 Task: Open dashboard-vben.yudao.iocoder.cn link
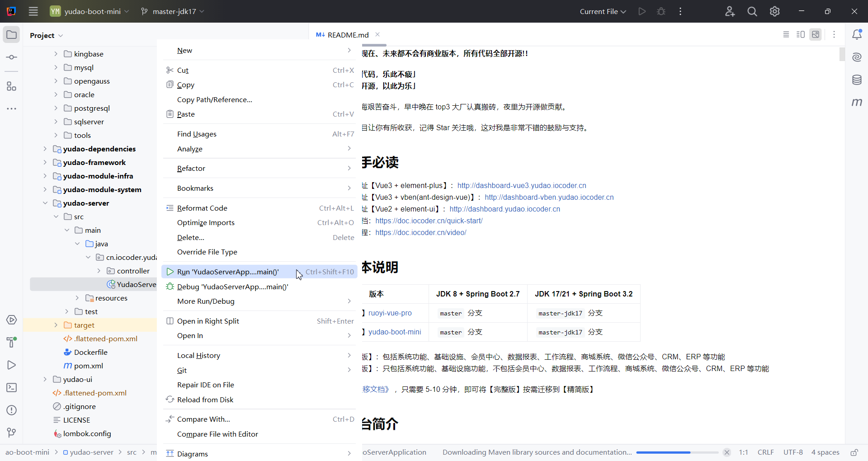549,197
